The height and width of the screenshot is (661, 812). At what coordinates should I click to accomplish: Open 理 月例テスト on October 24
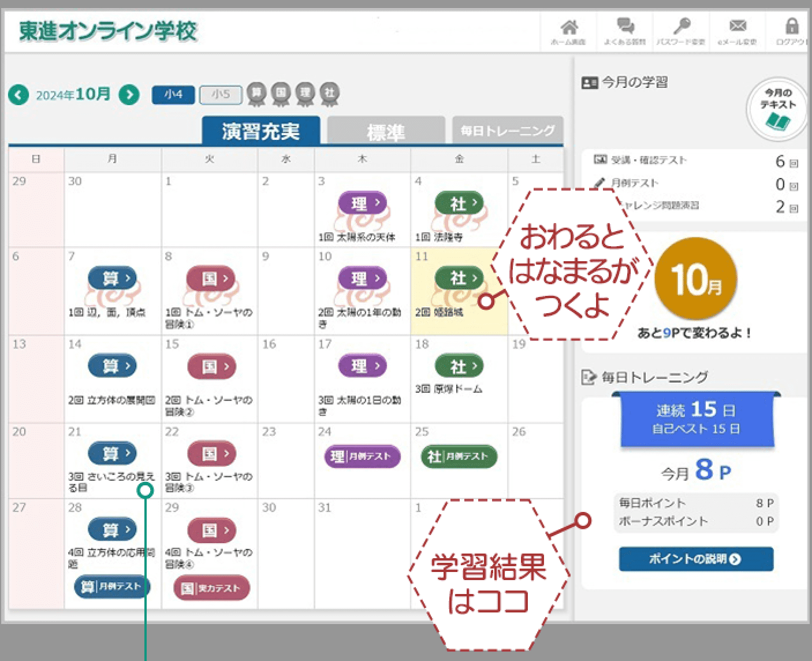(x=362, y=456)
